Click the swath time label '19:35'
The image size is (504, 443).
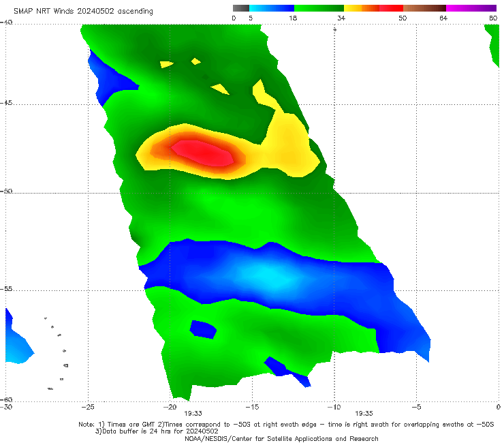[x=364, y=414]
